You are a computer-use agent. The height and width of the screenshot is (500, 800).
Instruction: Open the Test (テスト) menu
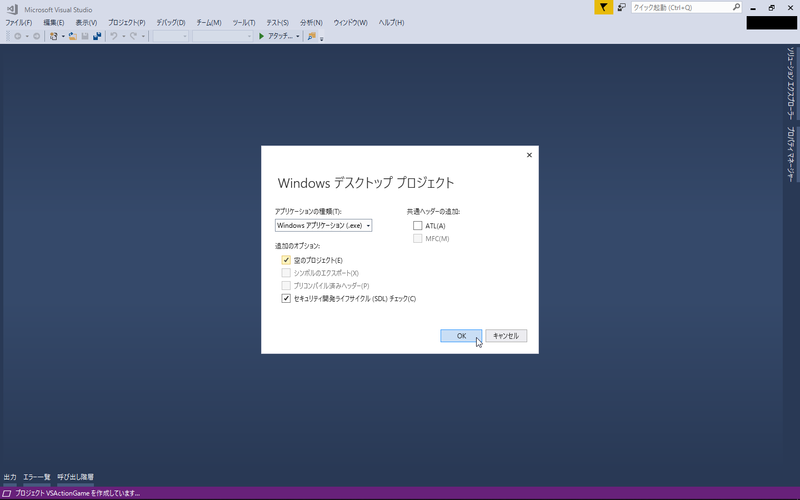278,22
